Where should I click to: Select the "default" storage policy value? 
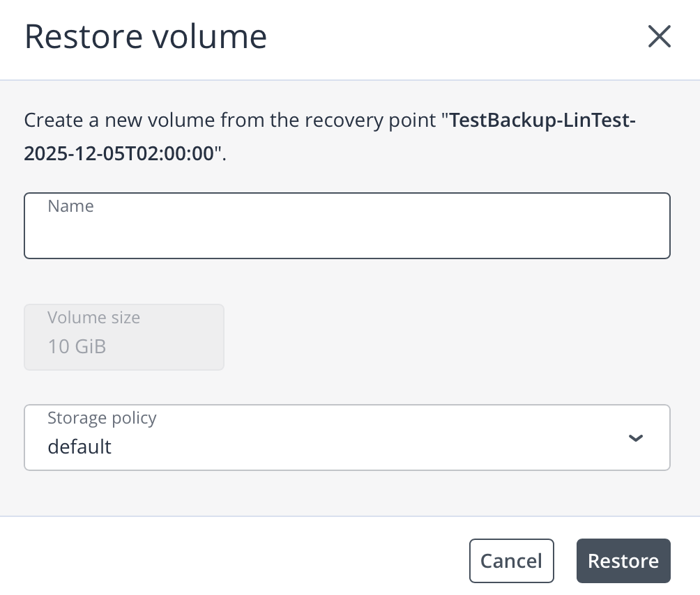click(79, 447)
